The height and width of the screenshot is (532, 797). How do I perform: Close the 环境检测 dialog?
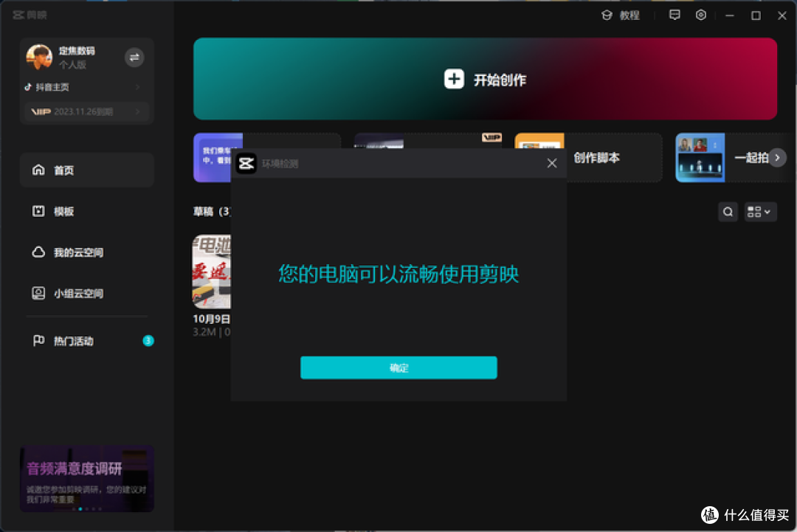552,163
